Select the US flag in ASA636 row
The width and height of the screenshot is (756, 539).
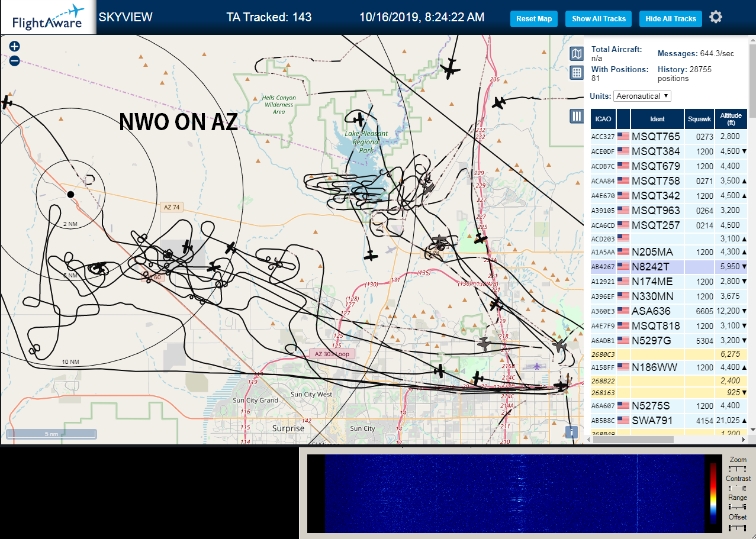tap(623, 311)
